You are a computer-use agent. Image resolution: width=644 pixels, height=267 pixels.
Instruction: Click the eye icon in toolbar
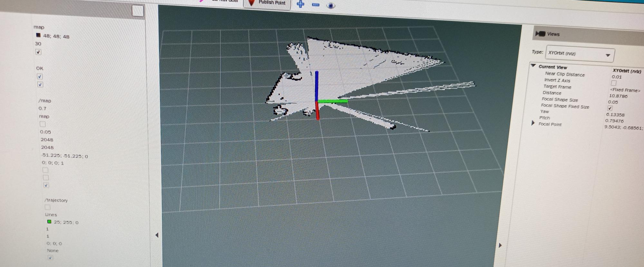[331, 5]
